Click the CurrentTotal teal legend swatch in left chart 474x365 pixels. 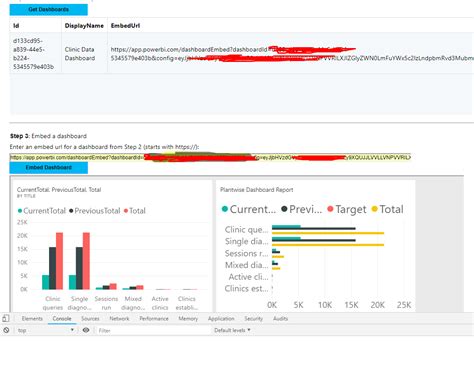(20, 211)
